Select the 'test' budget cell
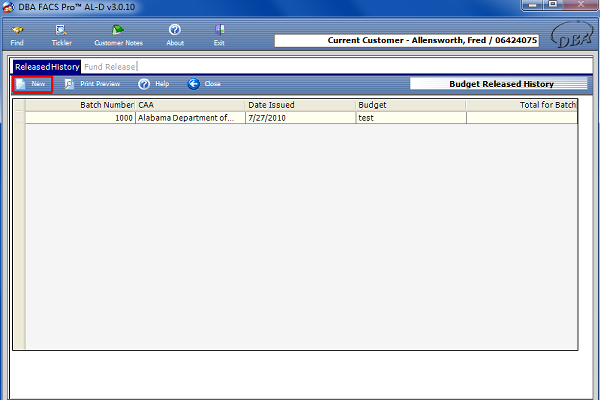The height and width of the screenshot is (400, 600). pos(411,118)
